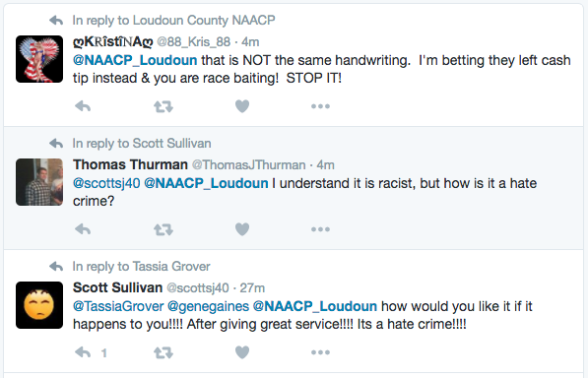Open the @TassiaGrover mention link

pyautogui.click(x=118, y=306)
